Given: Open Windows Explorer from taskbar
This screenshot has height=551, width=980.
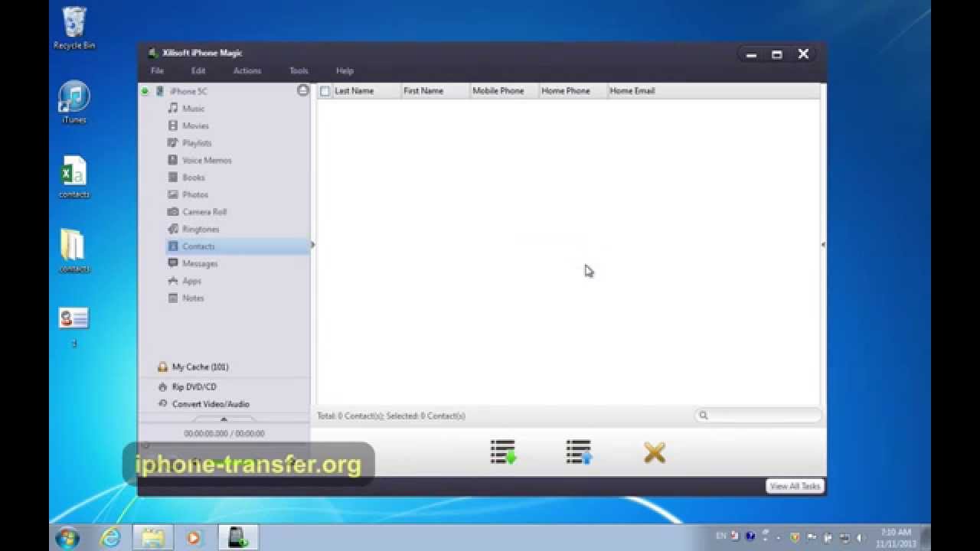Looking at the screenshot, I should pyautogui.click(x=152, y=538).
